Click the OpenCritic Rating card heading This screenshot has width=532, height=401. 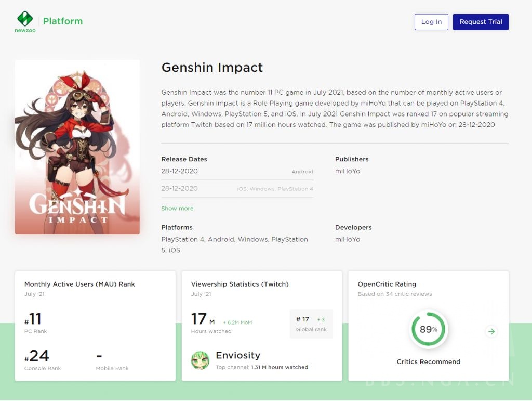click(x=387, y=284)
